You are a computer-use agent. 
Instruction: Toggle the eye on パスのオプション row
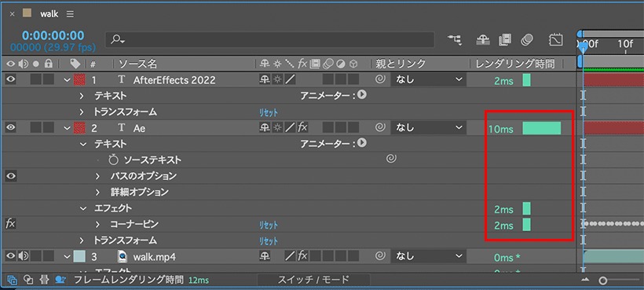11,176
